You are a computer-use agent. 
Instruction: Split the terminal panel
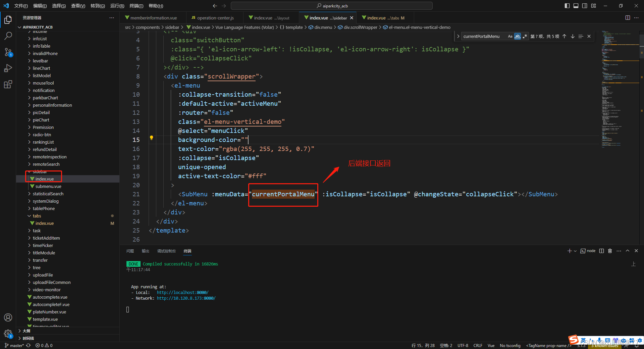pos(601,251)
